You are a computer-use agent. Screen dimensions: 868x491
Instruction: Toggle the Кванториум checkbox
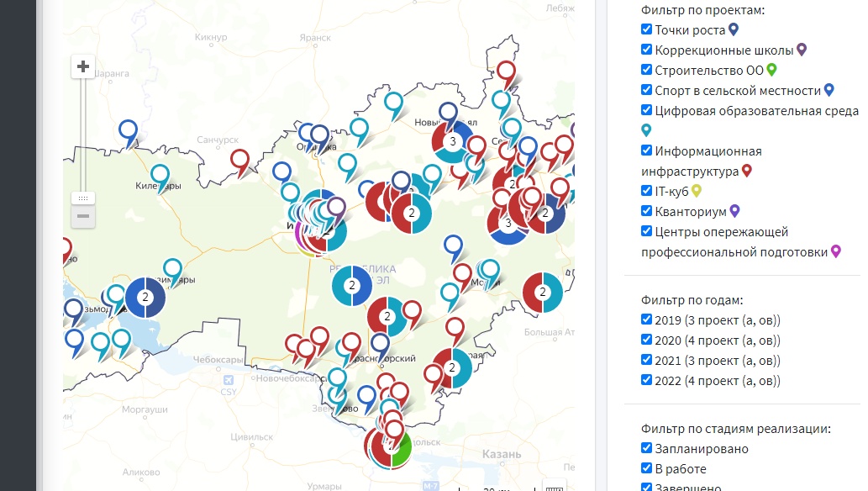pos(646,211)
